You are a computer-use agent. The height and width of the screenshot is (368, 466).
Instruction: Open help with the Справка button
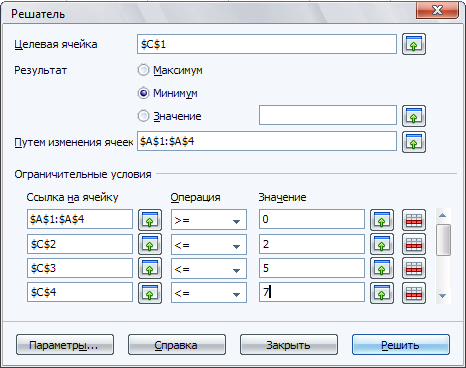click(177, 345)
